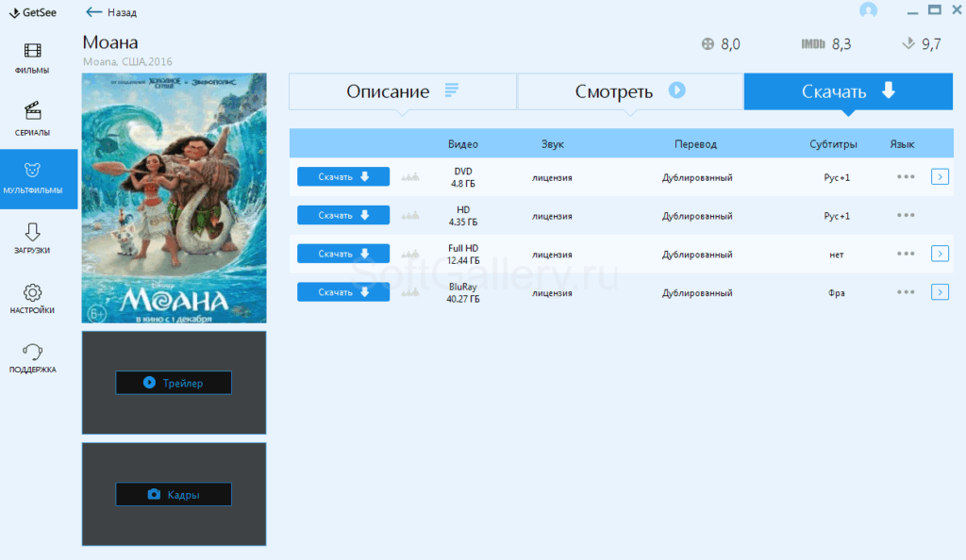Viewport: 966px width, 560px height.
Task: Switch to the Скачать tab
Action: [848, 91]
